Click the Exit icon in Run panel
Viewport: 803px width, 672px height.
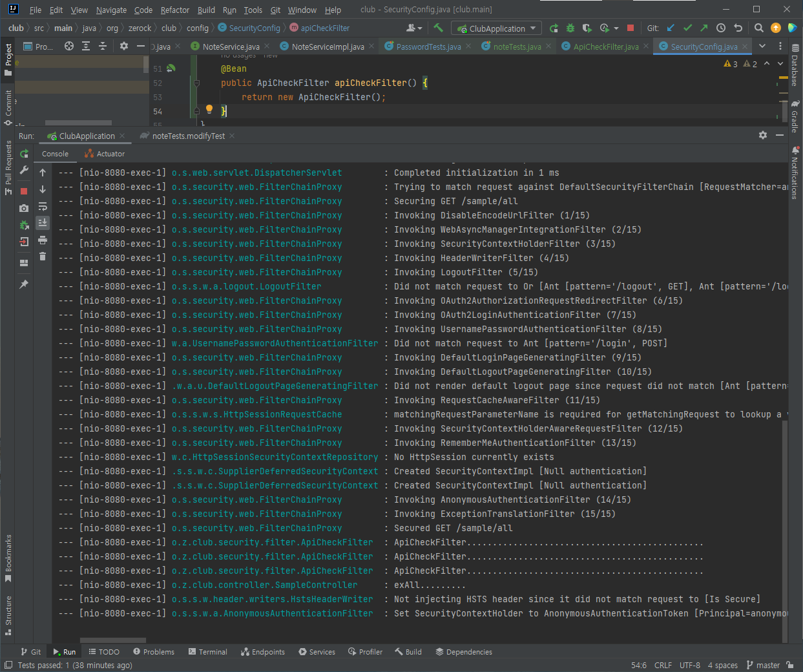(x=24, y=242)
